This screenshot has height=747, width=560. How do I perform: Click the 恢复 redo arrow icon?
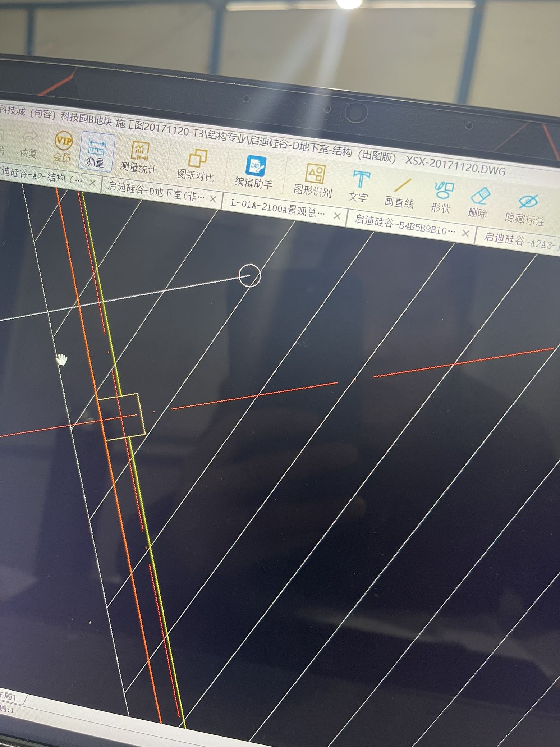point(30,137)
